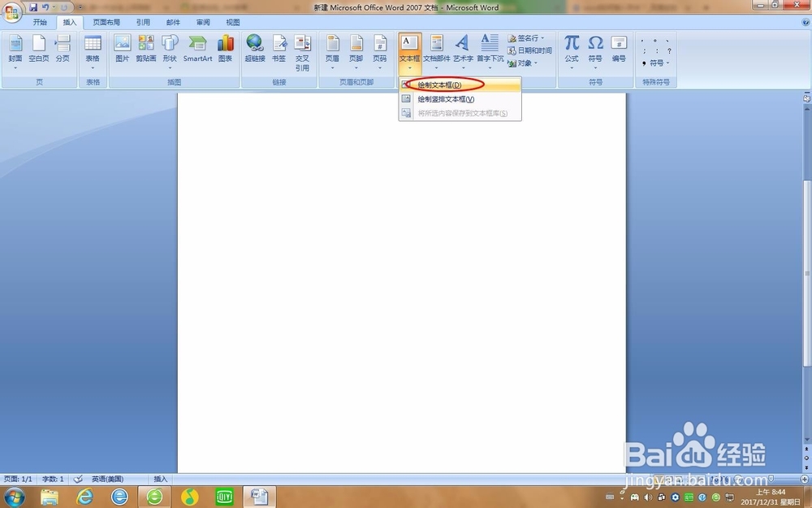
Task: Click the text box (文本框) button
Action: (x=409, y=53)
